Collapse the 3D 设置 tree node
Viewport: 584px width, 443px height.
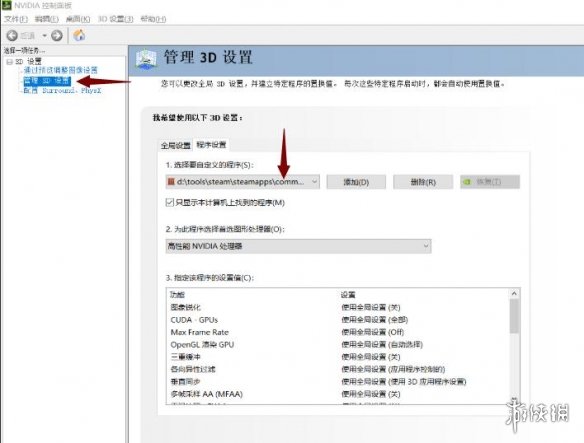pos(9,61)
